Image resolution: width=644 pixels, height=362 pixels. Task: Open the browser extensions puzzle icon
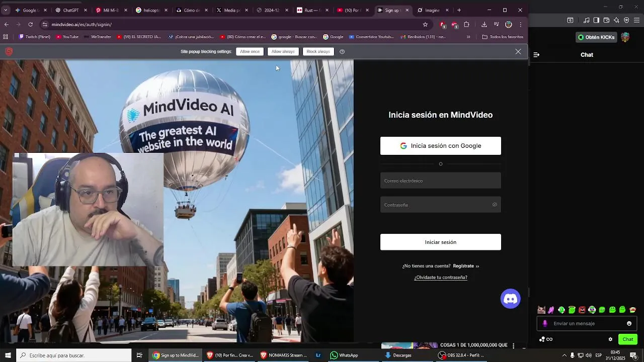(x=466, y=25)
